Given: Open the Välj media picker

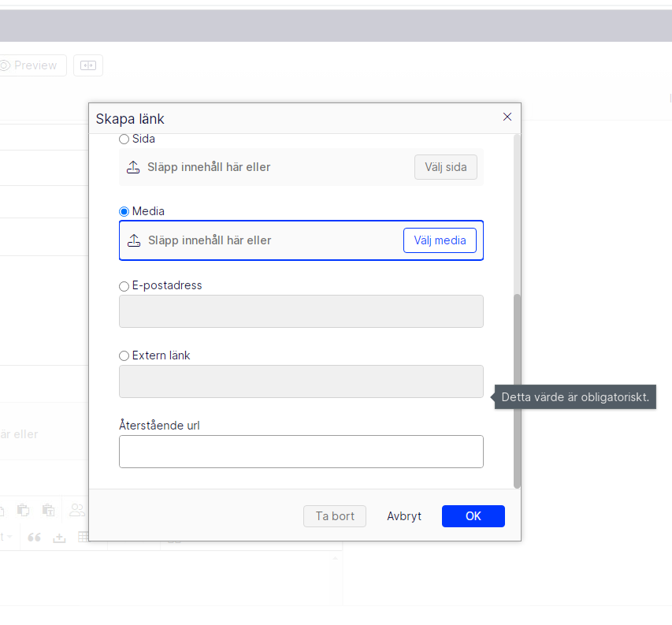Looking at the screenshot, I should (440, 240).
